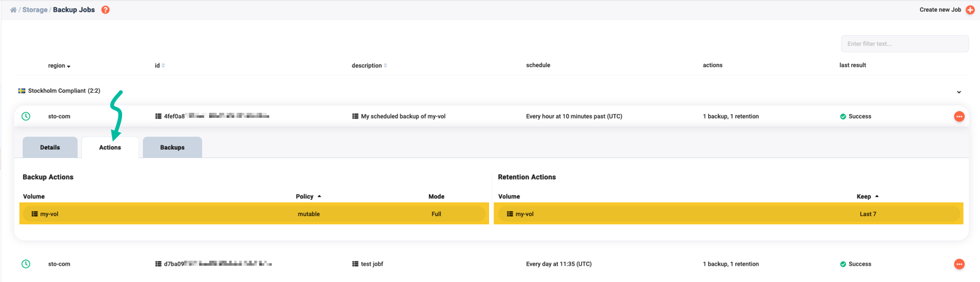Sort Backup Actions by Policy arrow
This screenshot has height=282, width=980.
(319, 196)
